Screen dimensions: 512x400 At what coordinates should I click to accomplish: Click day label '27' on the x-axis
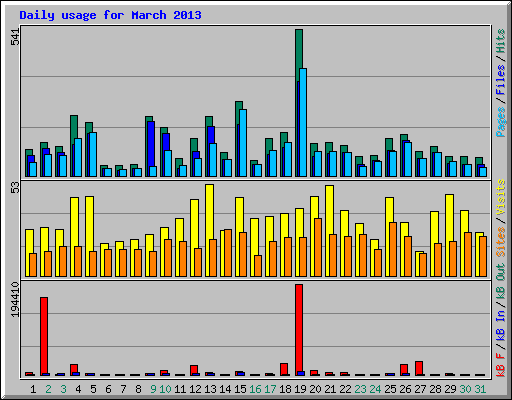420,389
